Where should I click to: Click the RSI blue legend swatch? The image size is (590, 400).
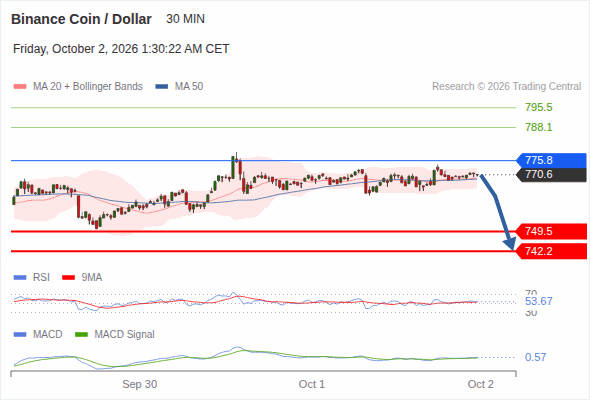[20, 278]
